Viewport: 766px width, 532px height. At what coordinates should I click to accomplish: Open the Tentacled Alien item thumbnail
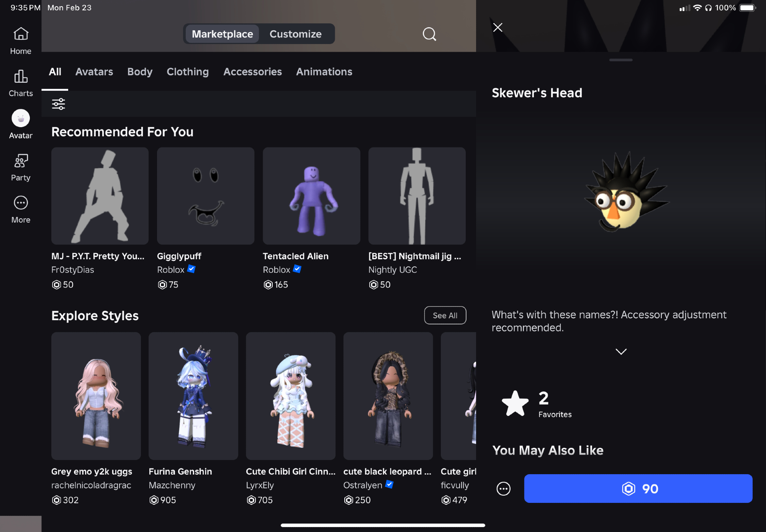[x=311, y=196]
